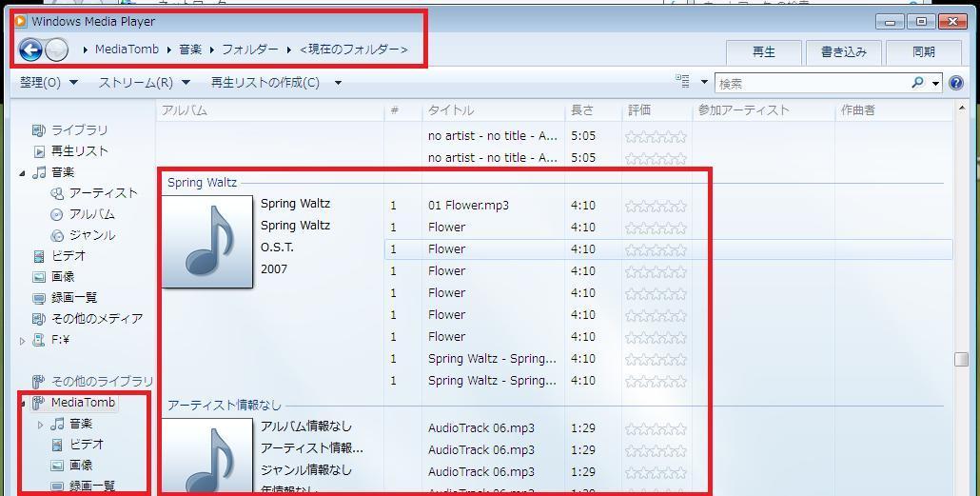Click the greyed forward navigation button
The width and height of the screenshot is (980, 496).
(57, 50)
